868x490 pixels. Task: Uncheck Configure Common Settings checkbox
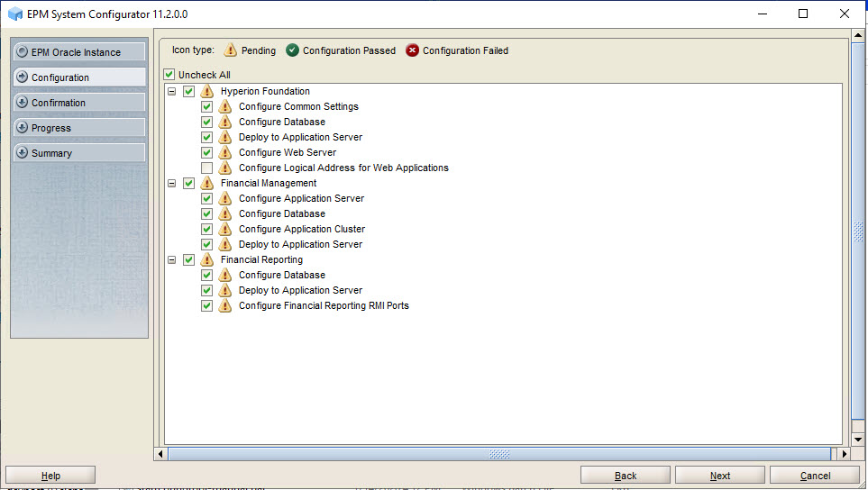tap(207, 107)
